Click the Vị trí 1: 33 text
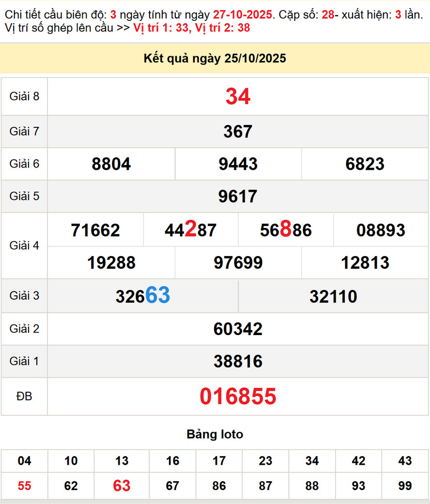430x504 pixels. 160,28
